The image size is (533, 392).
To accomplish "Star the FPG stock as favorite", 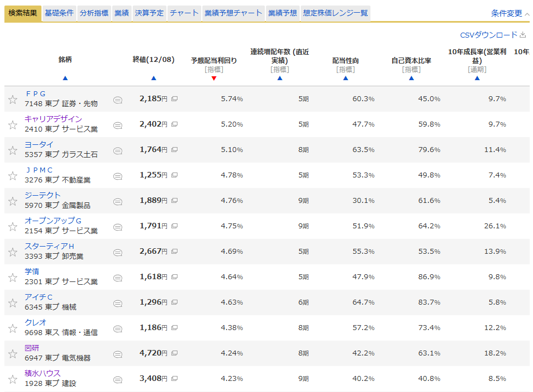I will pos(13,100).
